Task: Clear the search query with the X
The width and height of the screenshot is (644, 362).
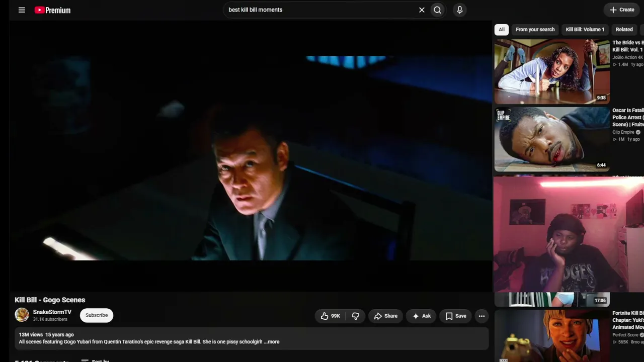Action: click(x=422, y=10)
